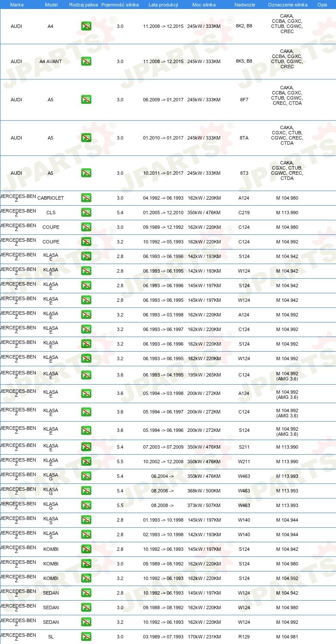Click the fuel icon in the KOMBI 3.2 row
This screenshot has height=644, width=336.
[86, 578]
